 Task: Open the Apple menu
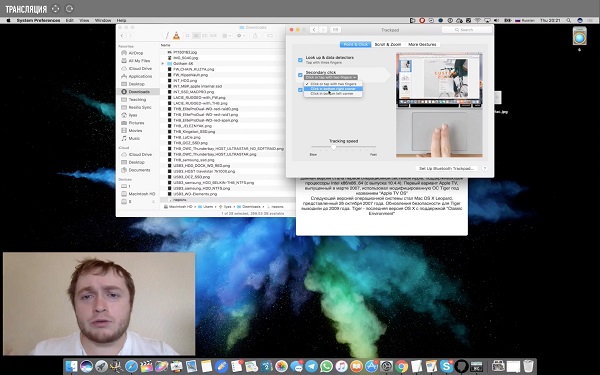click(x=8, y=20)
